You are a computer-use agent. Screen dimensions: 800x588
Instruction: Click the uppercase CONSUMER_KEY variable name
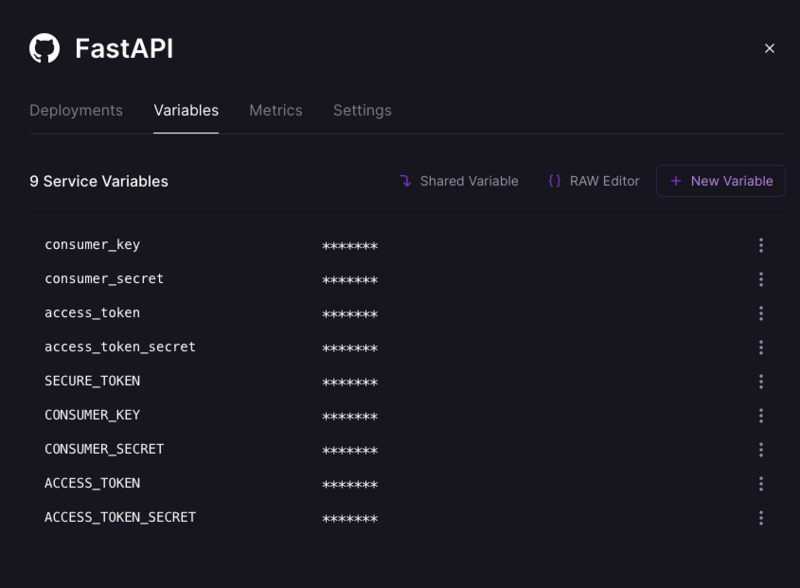(92, 415)
